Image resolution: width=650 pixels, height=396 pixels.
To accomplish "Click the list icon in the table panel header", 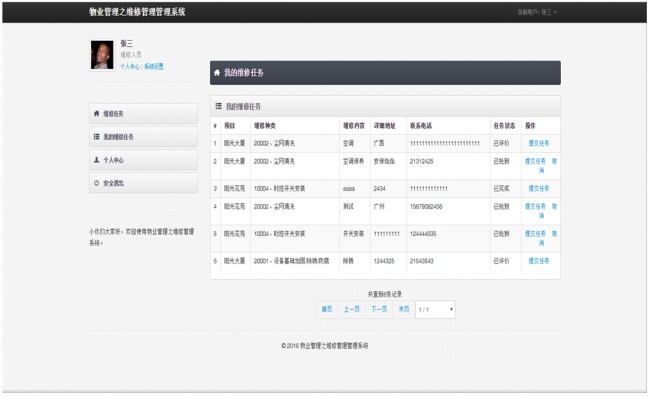I will [x=218, y=106].
